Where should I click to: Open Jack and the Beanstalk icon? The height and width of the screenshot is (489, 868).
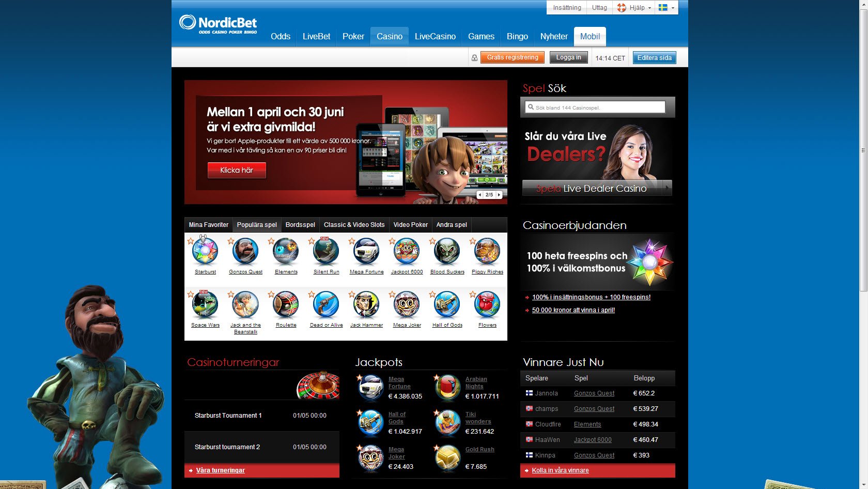tap(245, 304)
